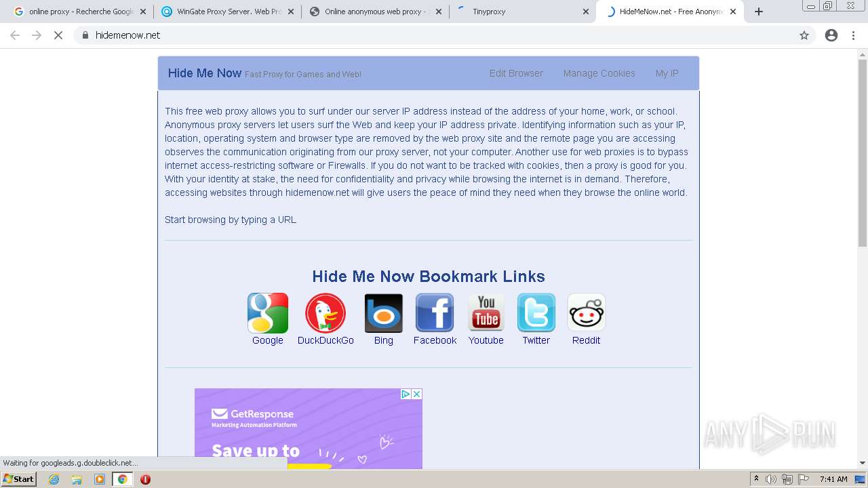Open the Google bookmark icon

268,313
